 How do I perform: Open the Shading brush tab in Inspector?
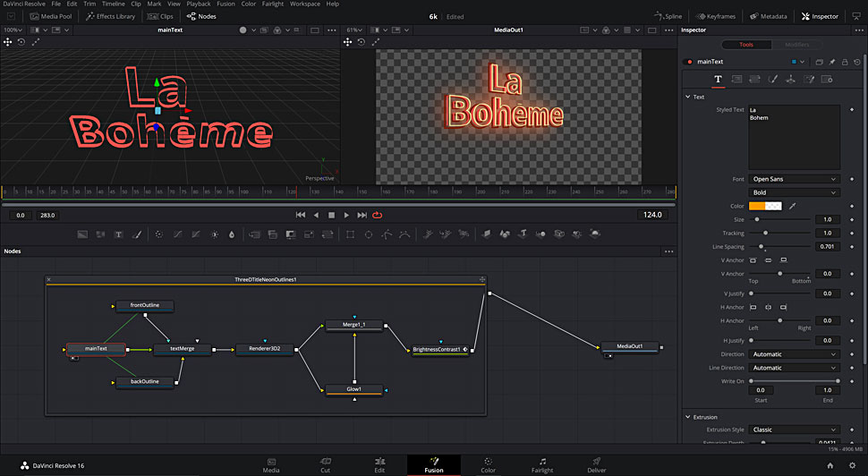coord(773,79)
